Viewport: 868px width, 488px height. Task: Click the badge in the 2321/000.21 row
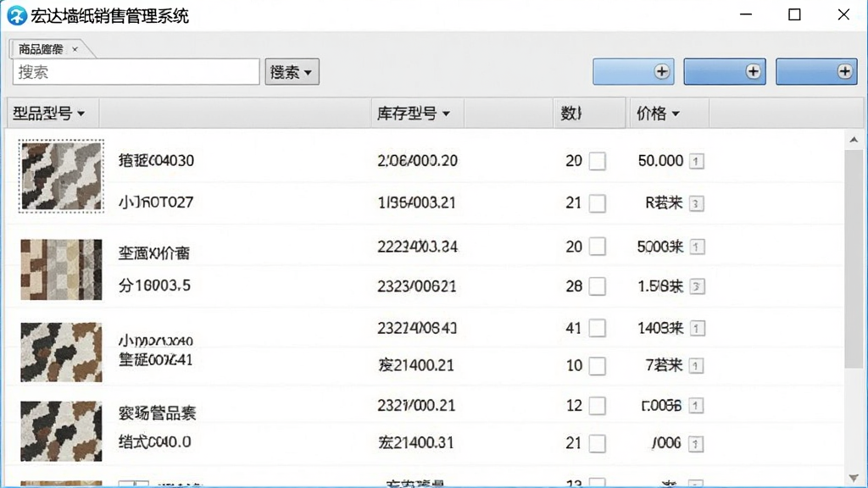coord(696,406)
